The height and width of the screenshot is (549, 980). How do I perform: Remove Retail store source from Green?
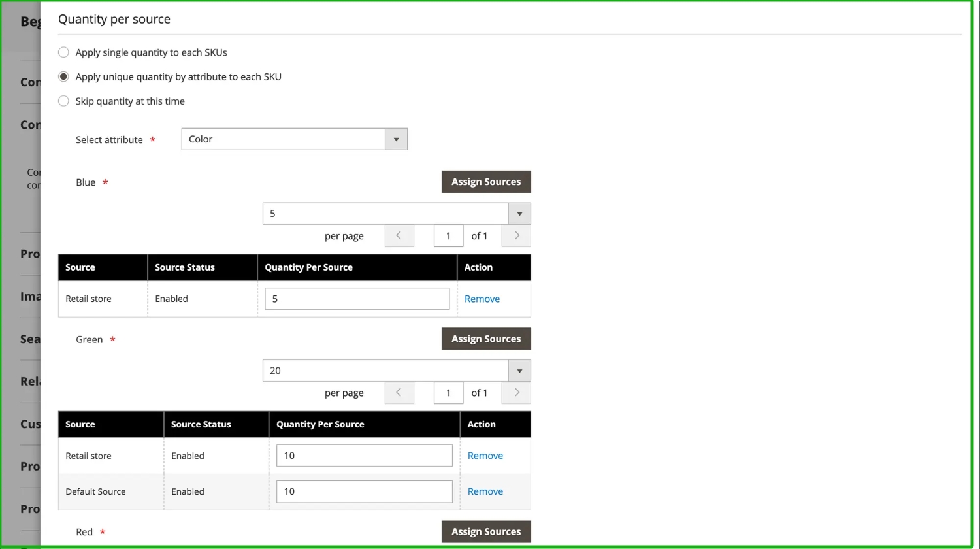point(485,456)
